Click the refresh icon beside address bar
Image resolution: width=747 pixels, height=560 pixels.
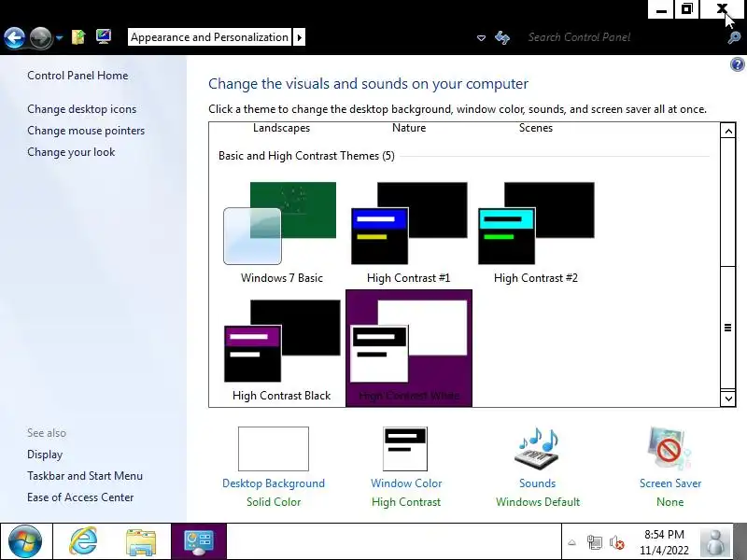502,37
